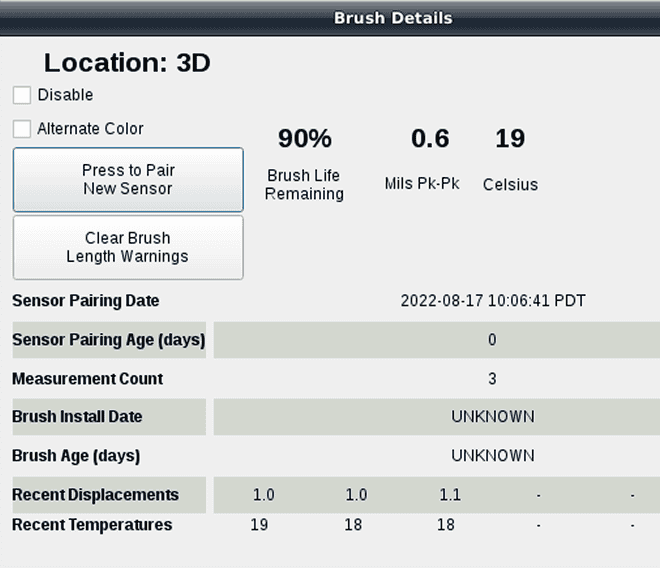Select the 90% Brush Life Remaining reading
Screen dimensions: 660x568
tap(304, 139)
